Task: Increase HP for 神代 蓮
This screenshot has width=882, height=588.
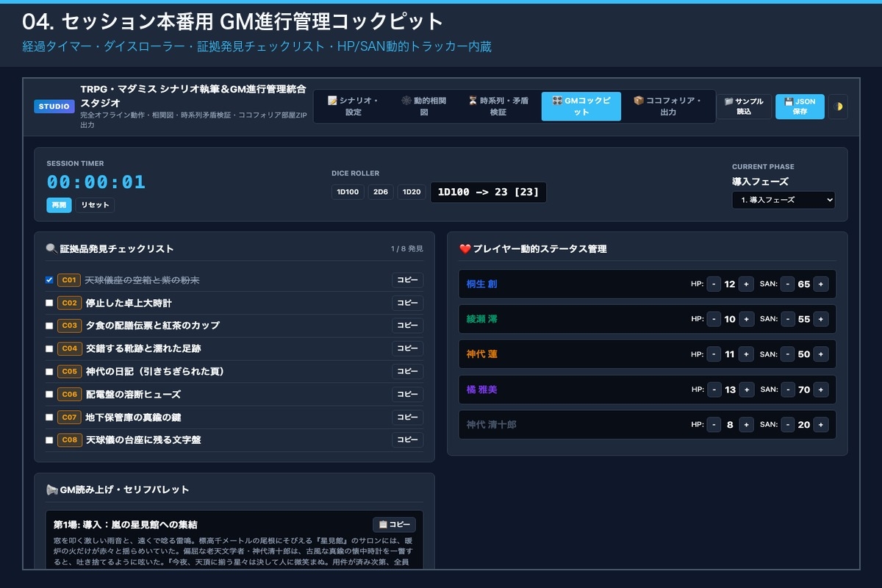Action: (746, 354)
